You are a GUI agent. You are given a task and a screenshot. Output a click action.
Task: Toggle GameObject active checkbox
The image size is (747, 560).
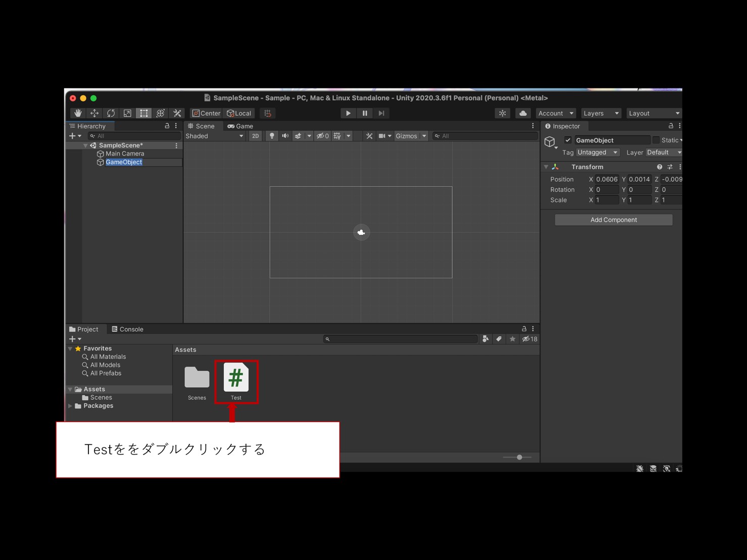point(568,140)
